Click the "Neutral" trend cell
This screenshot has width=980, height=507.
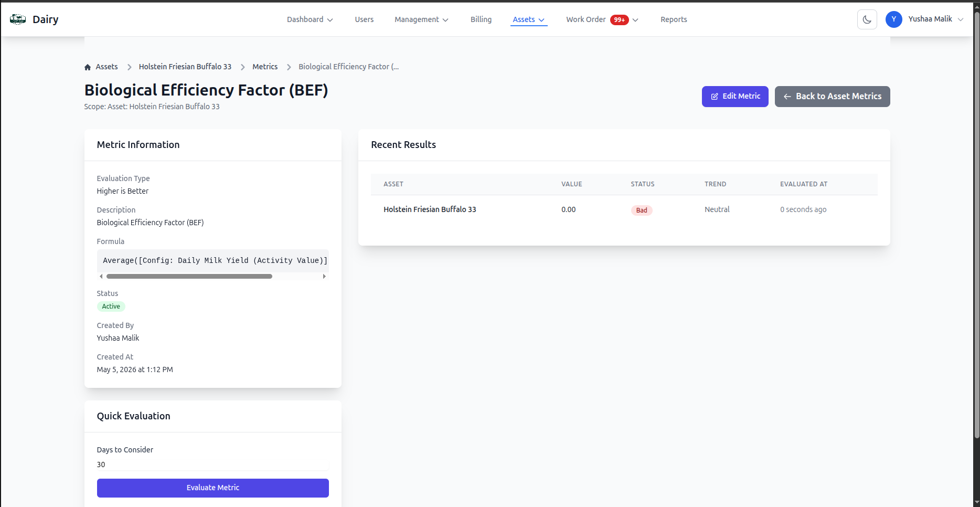(x=717, y=209)
